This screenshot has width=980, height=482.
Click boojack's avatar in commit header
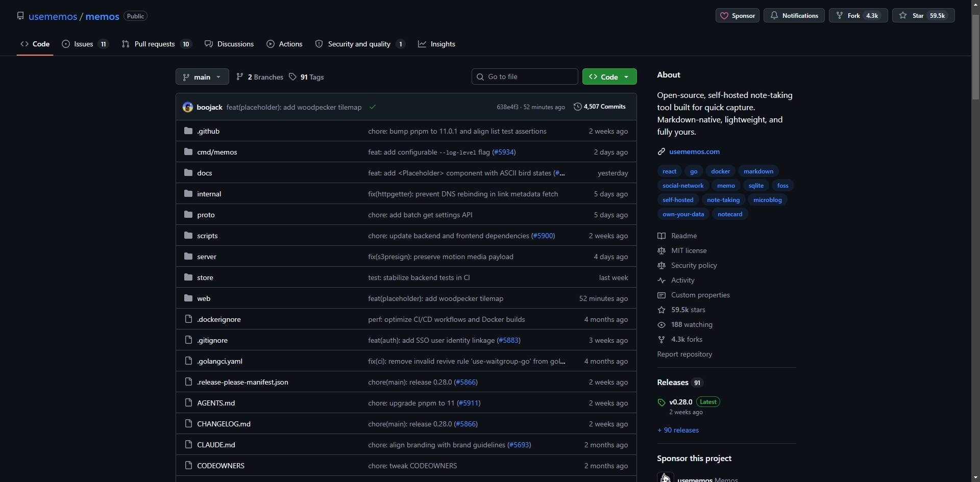coord(188,107)
